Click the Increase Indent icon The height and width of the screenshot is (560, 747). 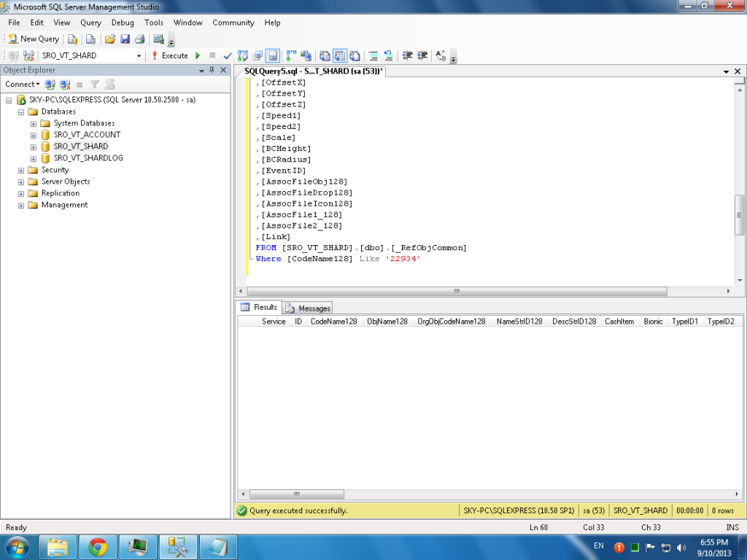click(x=422, y=55)
